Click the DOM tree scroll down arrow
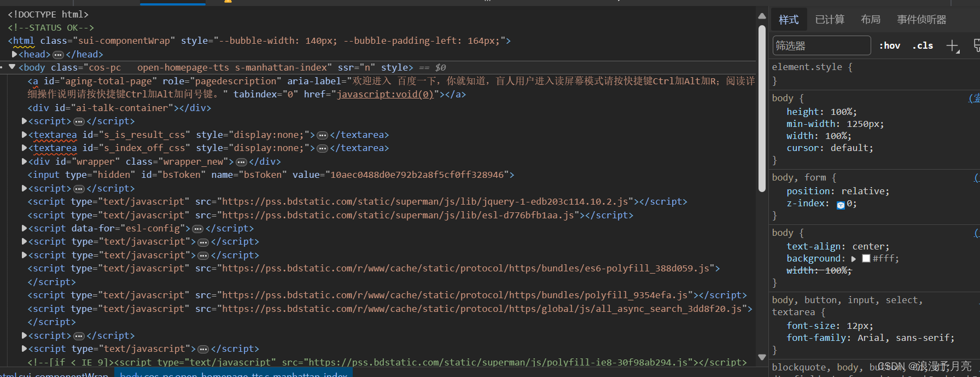This screenshot has height=377, width=980. tap(762, 357)
